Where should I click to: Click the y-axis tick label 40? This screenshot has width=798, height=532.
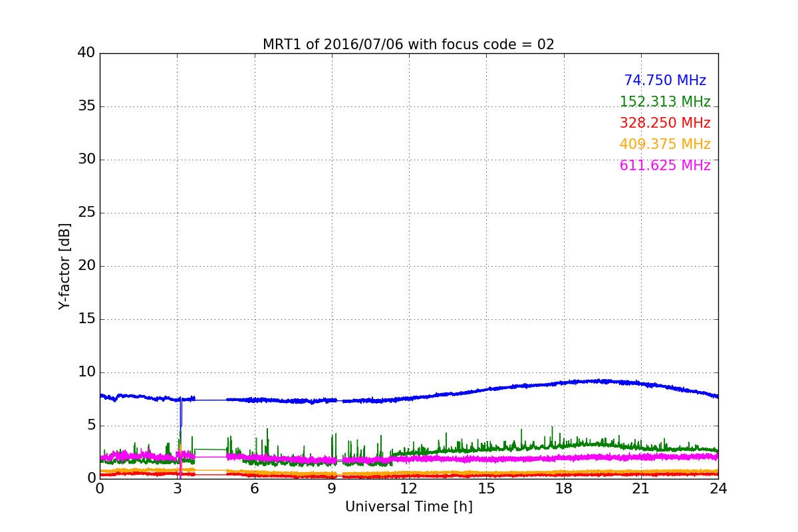point(86,53)
